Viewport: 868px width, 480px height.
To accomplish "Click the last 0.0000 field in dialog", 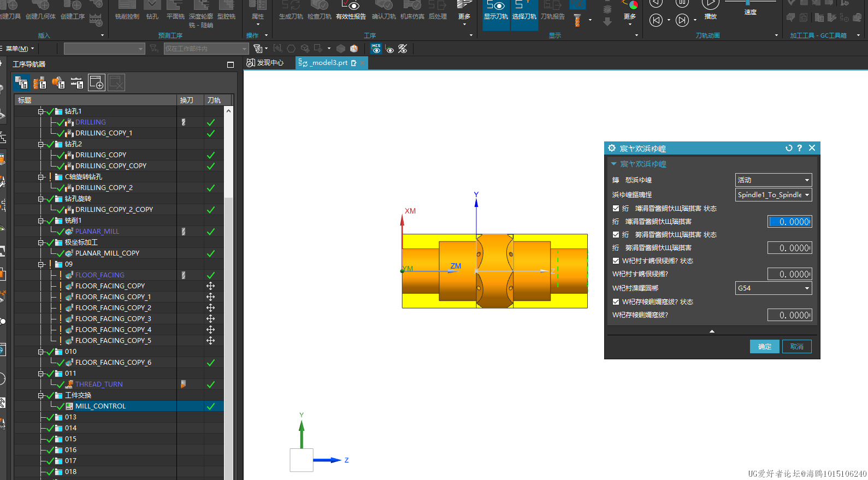I will pyautogui.click(x=789, y=315).
